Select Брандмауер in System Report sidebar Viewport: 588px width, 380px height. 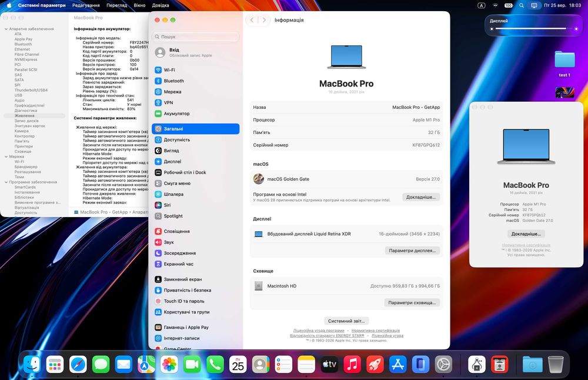(26, 167)
